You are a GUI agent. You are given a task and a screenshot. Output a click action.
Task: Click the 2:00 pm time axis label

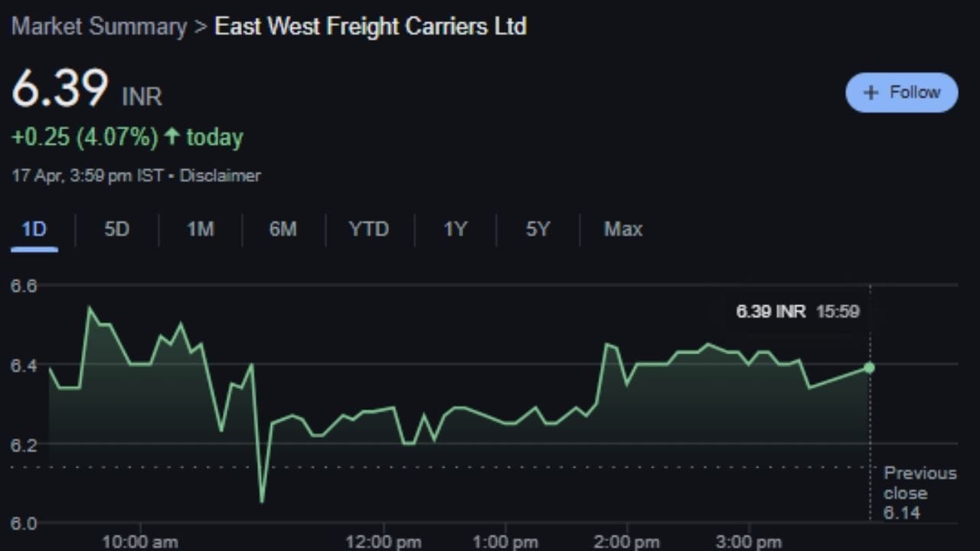(x=627, y=542)
